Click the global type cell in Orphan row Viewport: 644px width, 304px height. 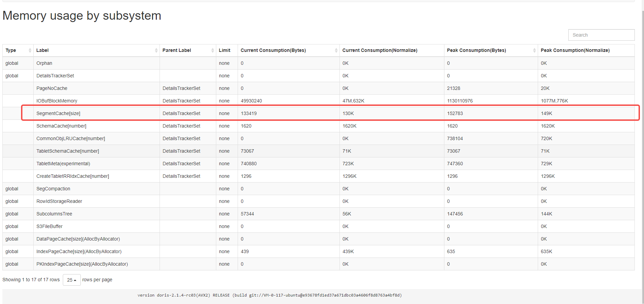18,63
